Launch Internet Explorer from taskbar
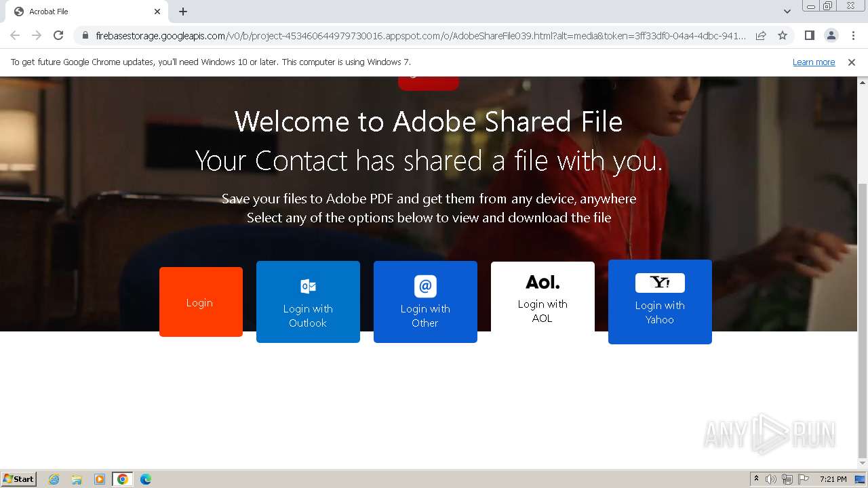The width and height of the screenshot is (868, 488). coord(54,479)
